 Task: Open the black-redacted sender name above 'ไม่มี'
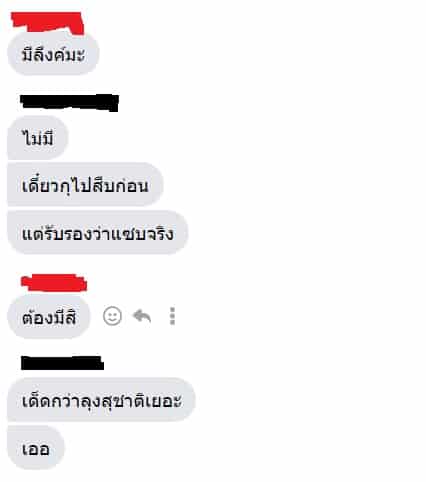click(69, 102)
